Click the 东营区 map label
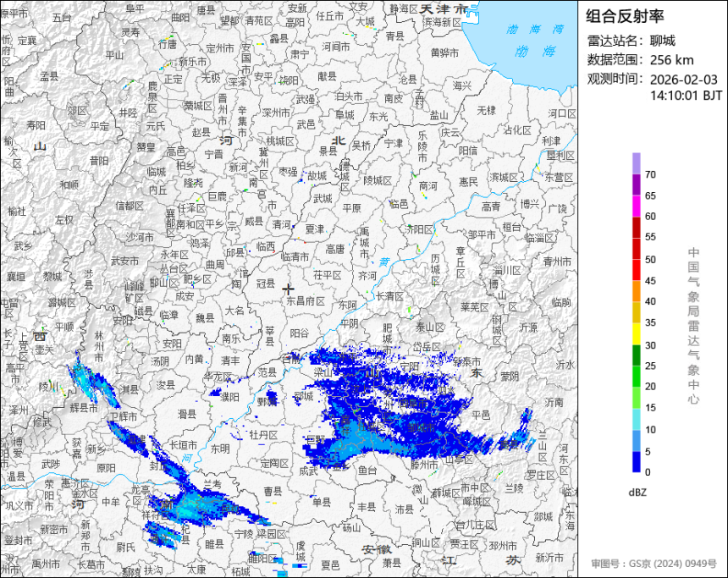Image resolution: width=728 pixels, height=578 pixels. pos(559,177)
